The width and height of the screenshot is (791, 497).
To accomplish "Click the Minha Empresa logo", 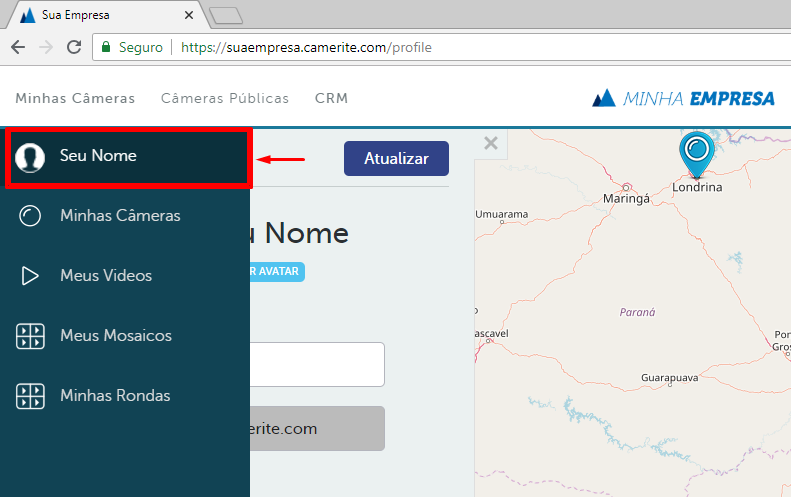I will (x=683, y=98).
